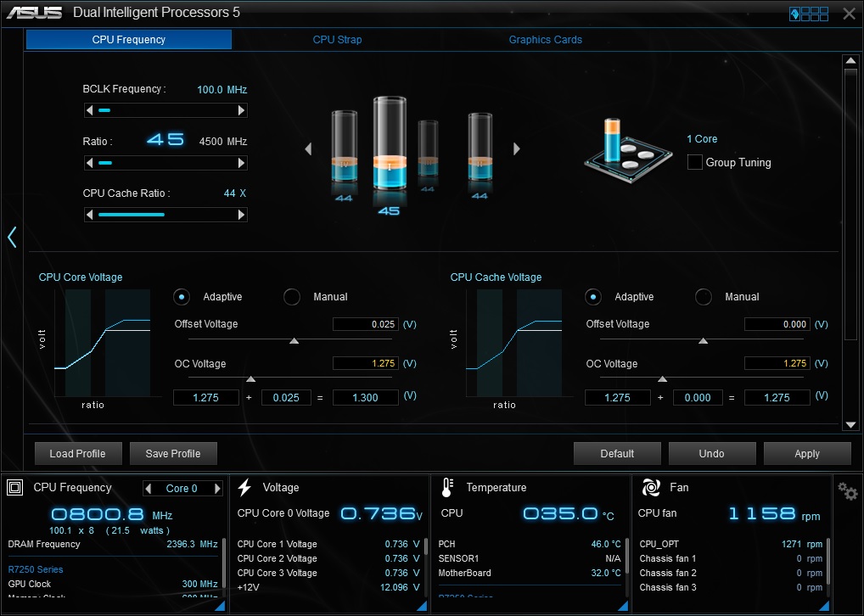The image size is (864, 616).
Task: Click the ASUS logo in the title bar
Action: point(34,13)
